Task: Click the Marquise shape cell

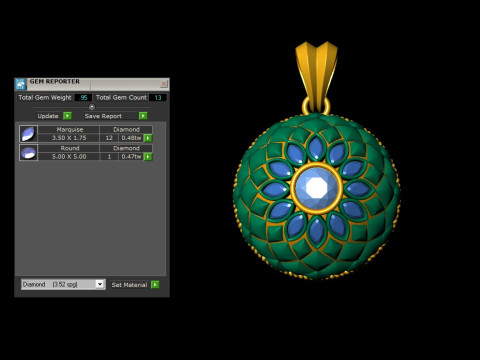Action: click(x=69, y=130)
